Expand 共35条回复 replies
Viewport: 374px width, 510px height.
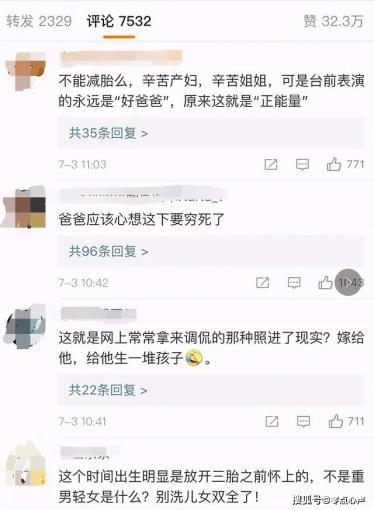[108, 133]
